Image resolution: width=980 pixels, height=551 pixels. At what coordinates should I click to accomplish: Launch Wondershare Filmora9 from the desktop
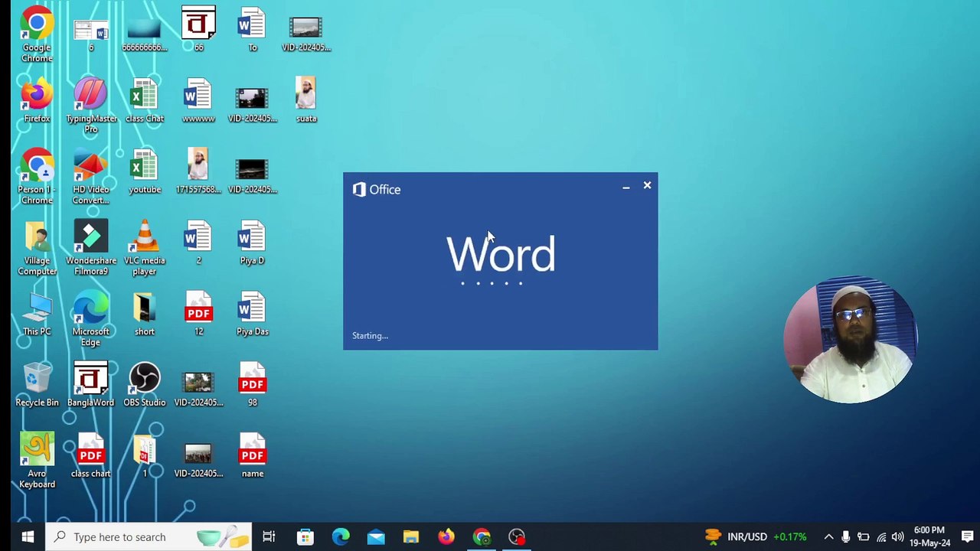(90, 248)
